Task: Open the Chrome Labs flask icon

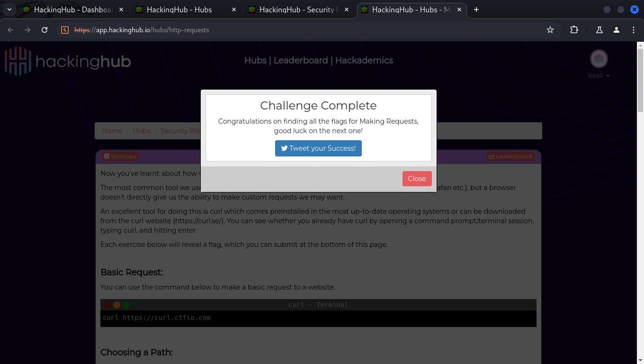Action: tap(600, 30)
